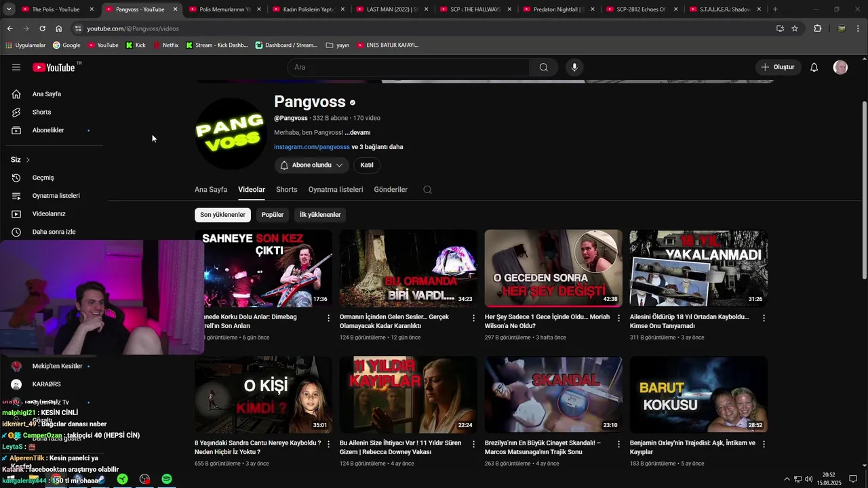Open Spotify from the taskbar
This screenshot has height=488, width=868.
click(x=167, y=479)
